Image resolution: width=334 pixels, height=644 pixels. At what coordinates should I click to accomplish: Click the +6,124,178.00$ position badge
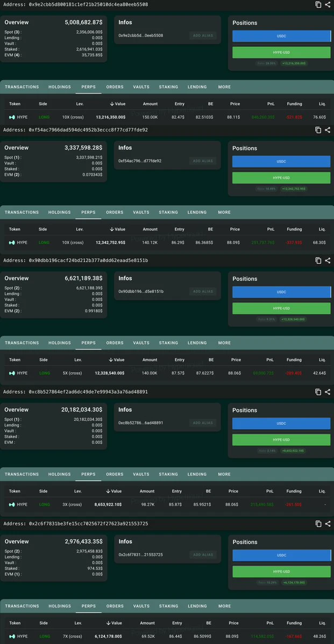294,582
